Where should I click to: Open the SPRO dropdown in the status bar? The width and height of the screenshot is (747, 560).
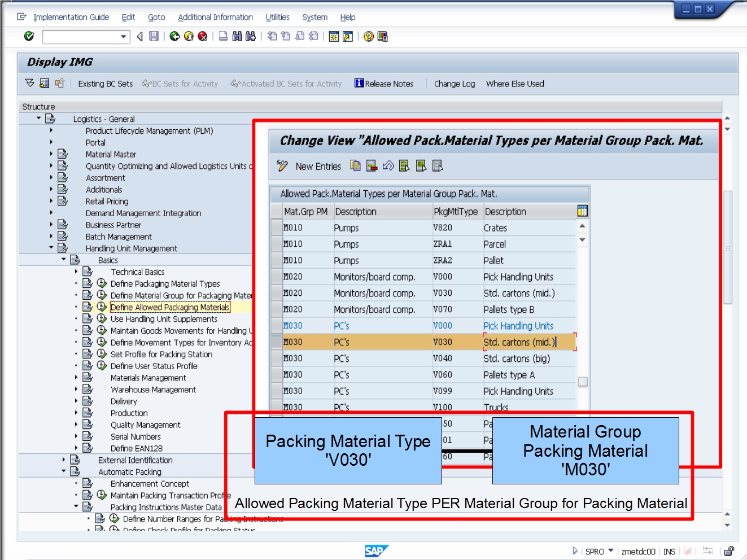coord(611,551)
